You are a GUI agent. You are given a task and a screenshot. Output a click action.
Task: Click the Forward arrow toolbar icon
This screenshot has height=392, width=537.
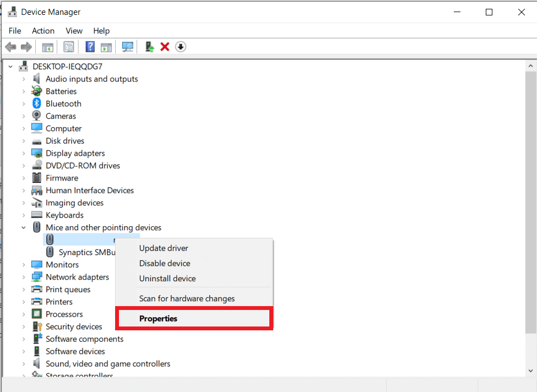point(26,47)
